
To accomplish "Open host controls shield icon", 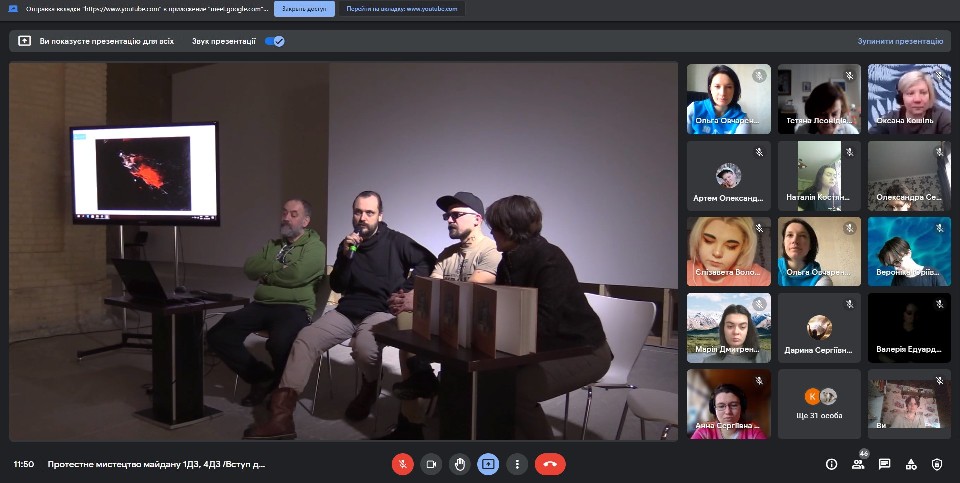I will tap(937, 464).
